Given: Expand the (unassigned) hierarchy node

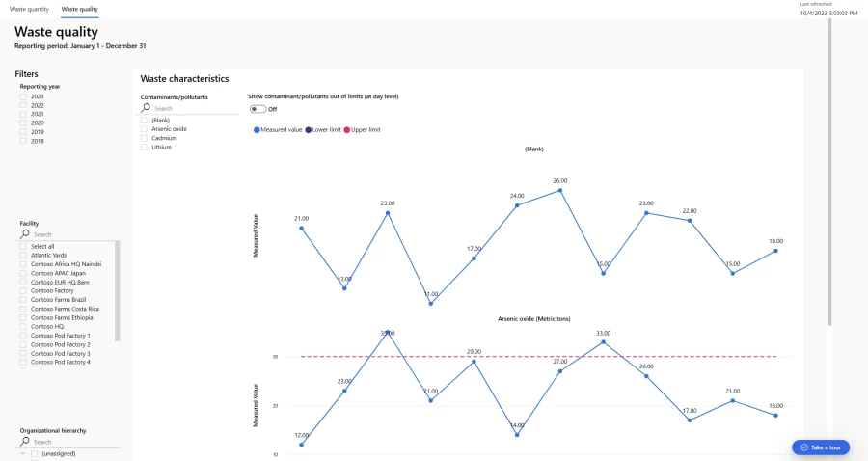Looking at the screenshot, I should (24, 453).
